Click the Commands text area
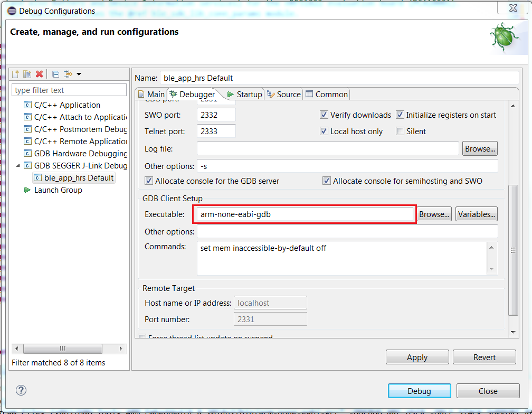Screen dimensions: 532x414 (x=342, y=258)
